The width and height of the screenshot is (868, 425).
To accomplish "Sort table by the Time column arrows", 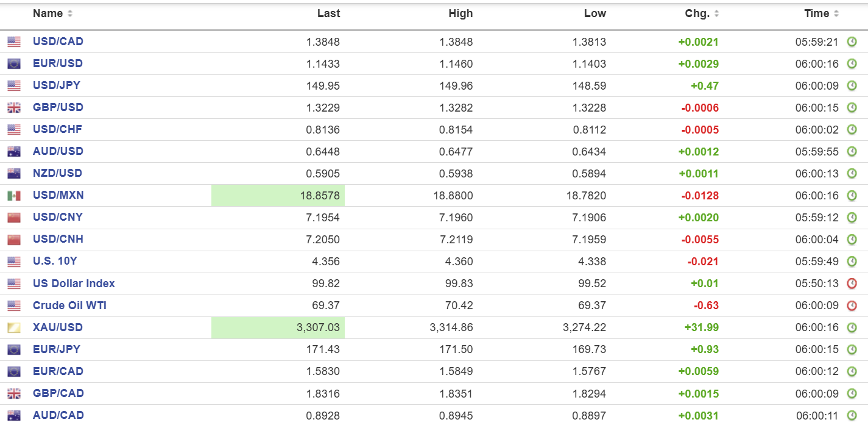I will click(x=836, y=13).
